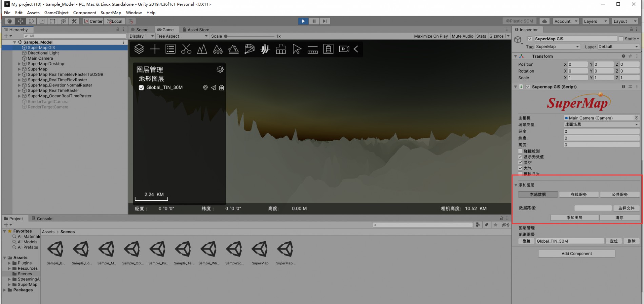Click the clipboard icon in Game toolbar
644x304 pixels.
tap(328, 49)
